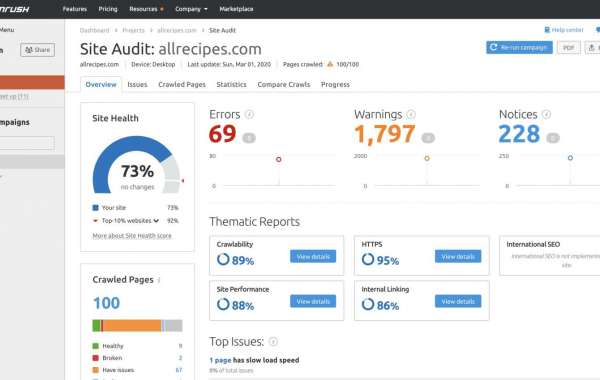Click the Errors info icon
The height and width of the screenshot is (380, 600).
(249, 114)
